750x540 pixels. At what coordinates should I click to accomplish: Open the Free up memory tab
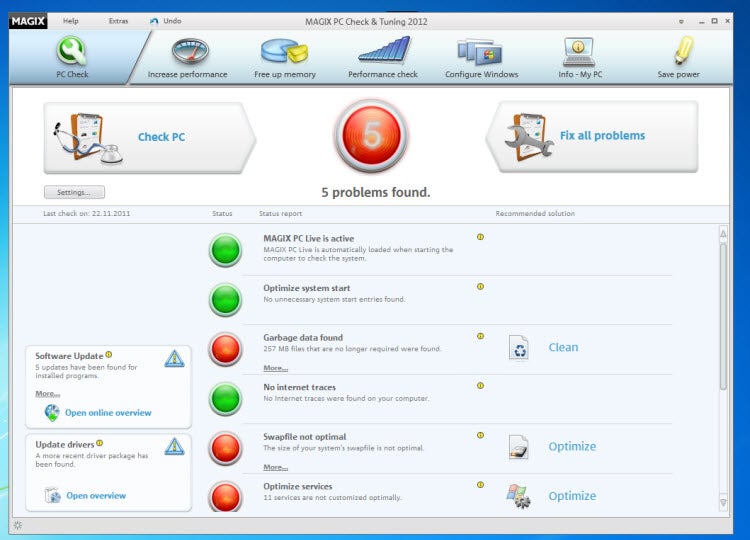[x=285, y=58]
